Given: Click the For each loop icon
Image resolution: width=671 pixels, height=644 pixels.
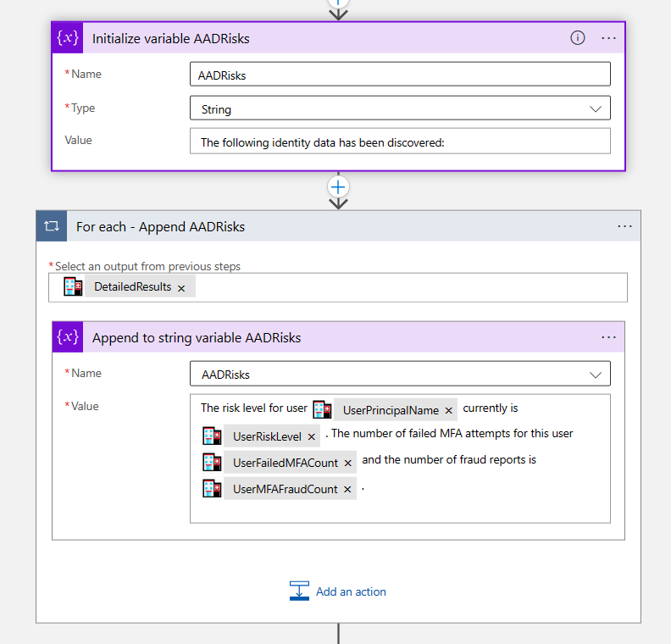Looking at the screenshot, I should 52,226.
